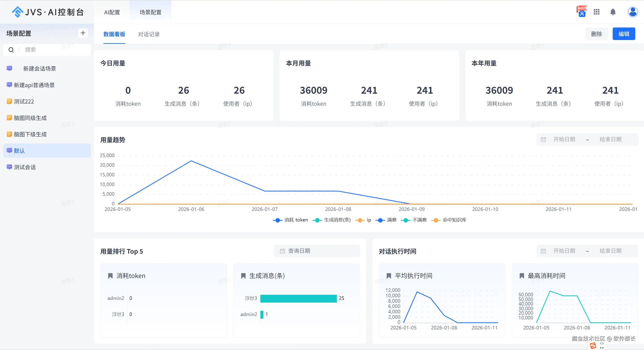
Task: Open 对话执行时间 end date picker
Action: pyautogui.click(x=610, y=251)
